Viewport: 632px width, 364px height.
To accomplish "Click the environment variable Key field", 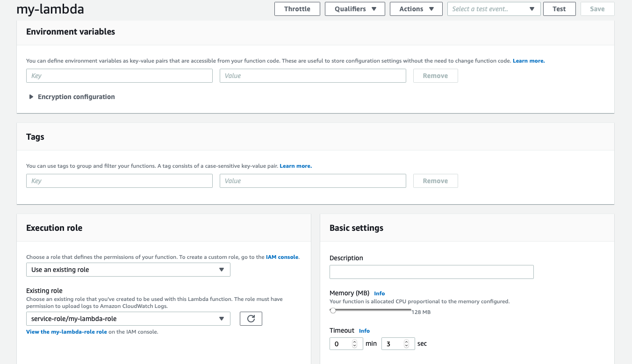I will click(x=119, y=76).
